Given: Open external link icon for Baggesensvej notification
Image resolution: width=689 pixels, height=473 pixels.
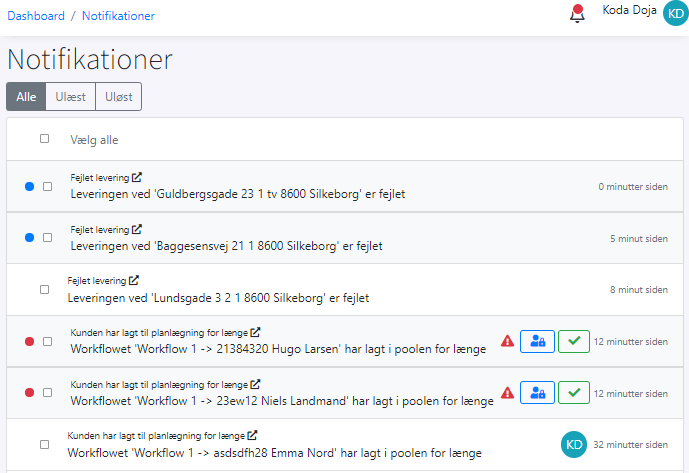Looking at the screenshot, I should pos(137,229).
